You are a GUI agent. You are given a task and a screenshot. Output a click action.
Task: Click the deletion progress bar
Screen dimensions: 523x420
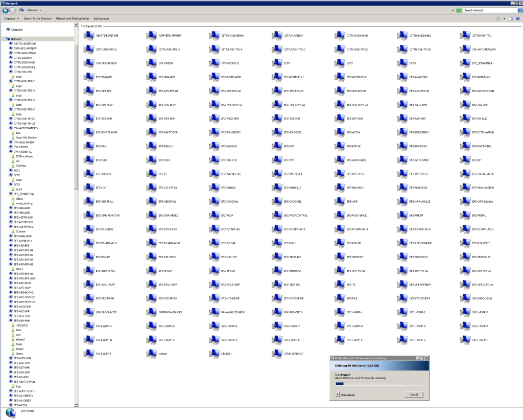pyautogui.click(x=379, y=383)
